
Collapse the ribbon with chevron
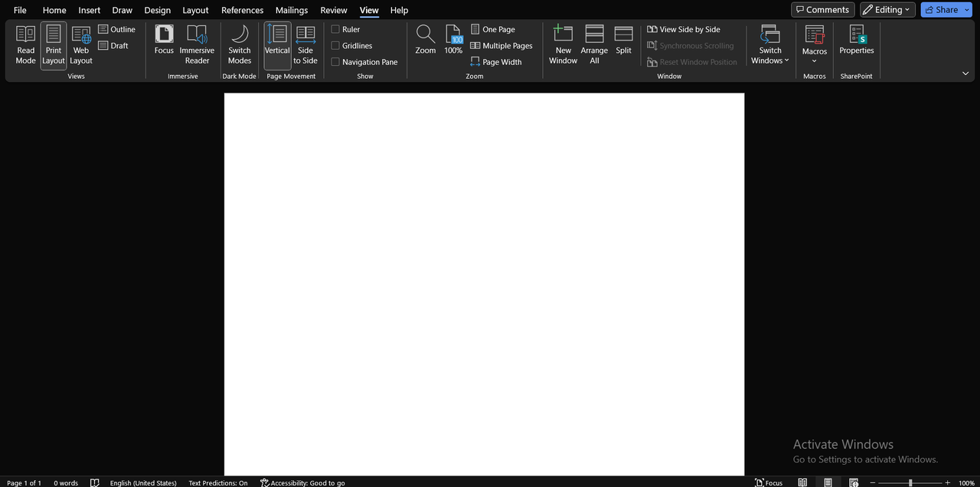pyautogui.click(x=965, y=74)
